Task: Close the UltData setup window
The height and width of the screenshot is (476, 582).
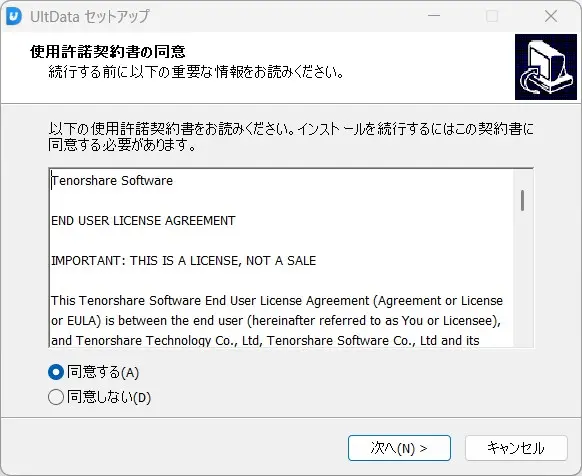Action: pos(550,16)
